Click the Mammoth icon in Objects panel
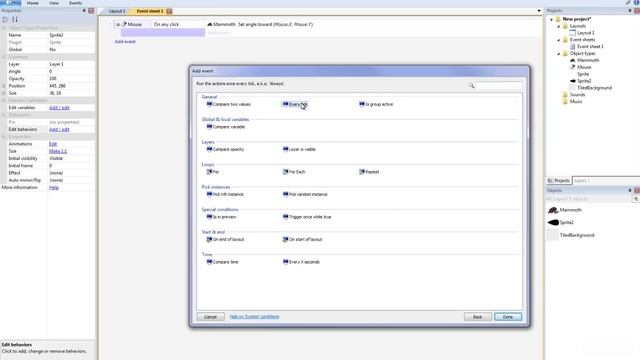Image resolution: width=640 pixels, height=360 pixels. coord(553,210)
